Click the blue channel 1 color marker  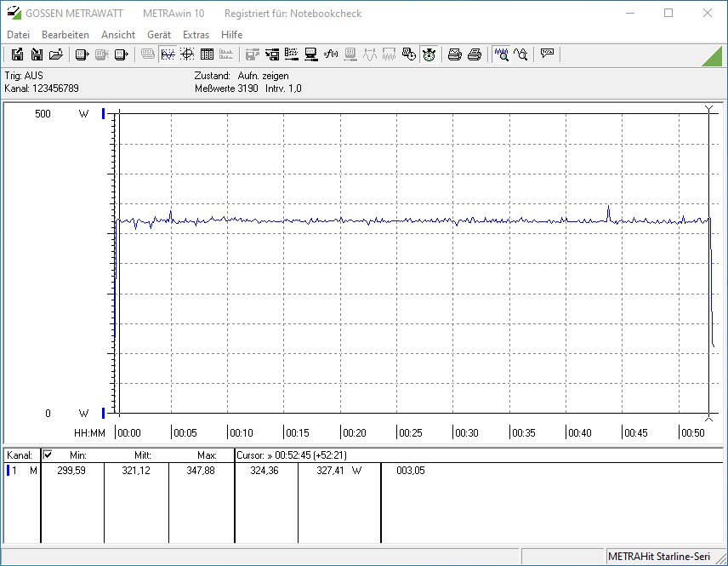(x=8, y=471)
